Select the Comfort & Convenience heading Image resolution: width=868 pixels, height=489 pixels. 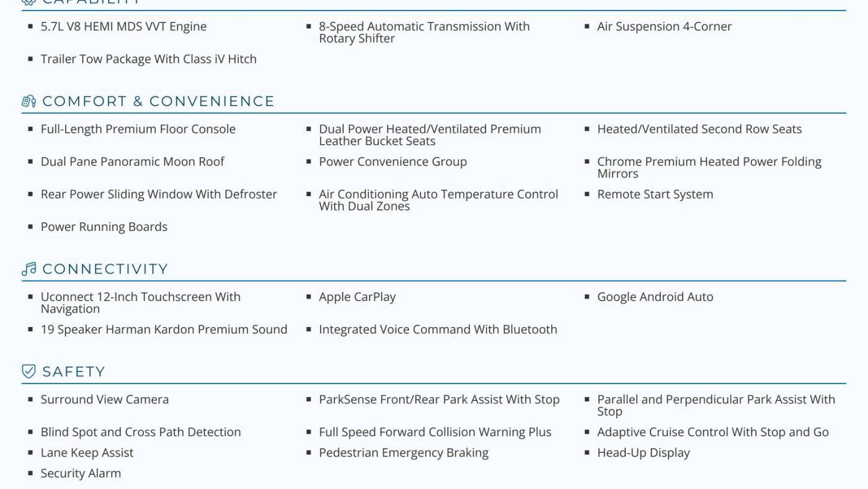tap(158, 101)
